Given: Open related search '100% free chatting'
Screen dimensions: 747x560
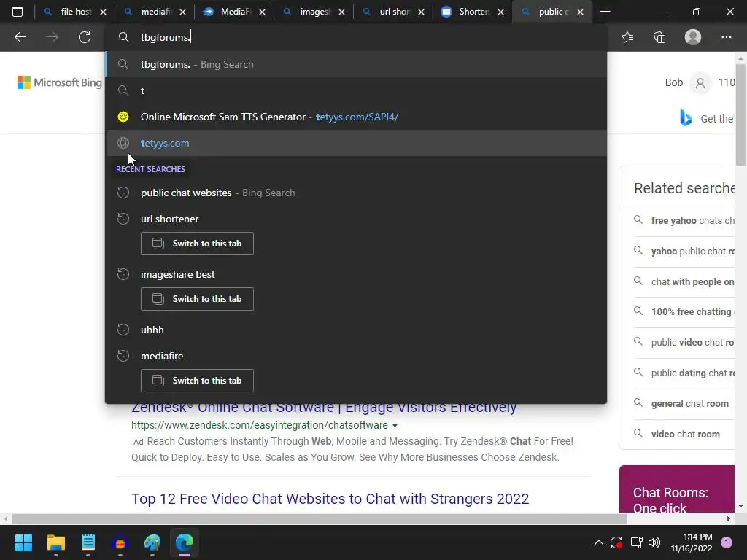Looking at the screenshot, I should click(692, 312).
